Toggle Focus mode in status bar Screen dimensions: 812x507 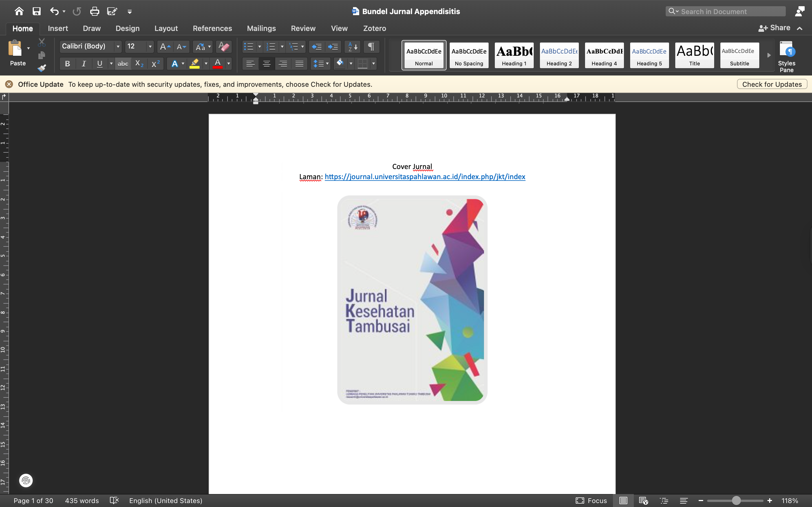point(591,500)
